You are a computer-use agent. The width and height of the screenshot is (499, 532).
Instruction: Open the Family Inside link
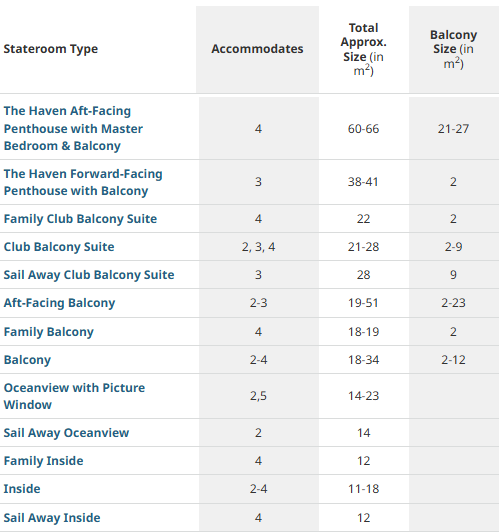(43, 461)
